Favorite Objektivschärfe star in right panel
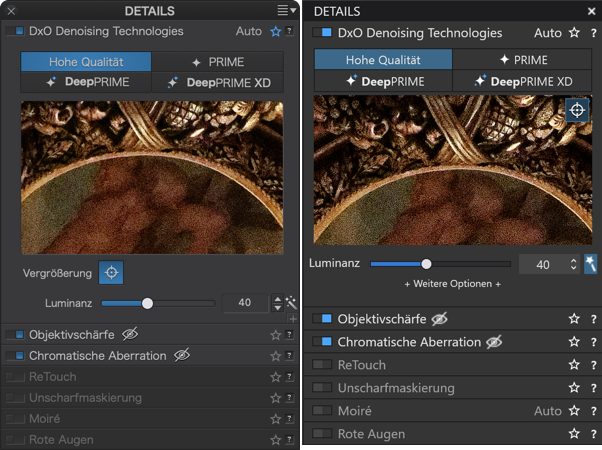The image size is (602, 450). coord(574,318)
